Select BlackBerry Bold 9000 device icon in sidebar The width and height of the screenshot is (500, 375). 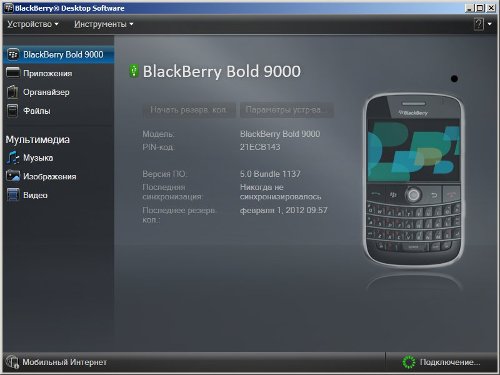click(x=13, y=54)
